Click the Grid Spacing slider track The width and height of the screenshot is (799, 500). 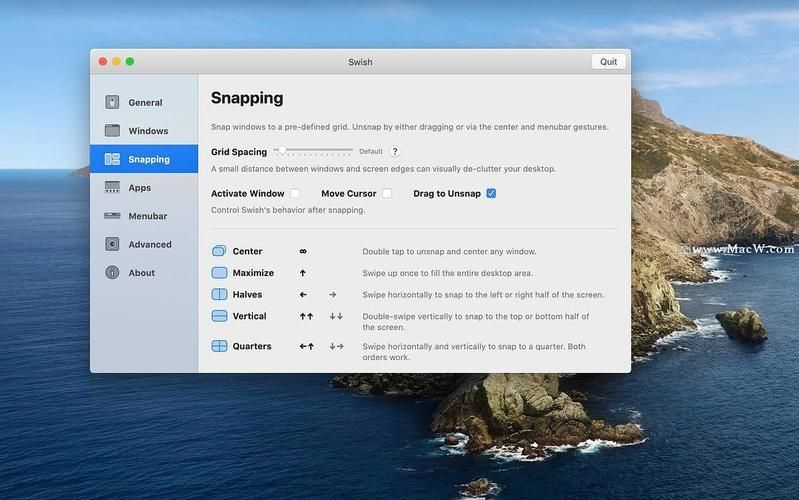[x=313, y=151]
